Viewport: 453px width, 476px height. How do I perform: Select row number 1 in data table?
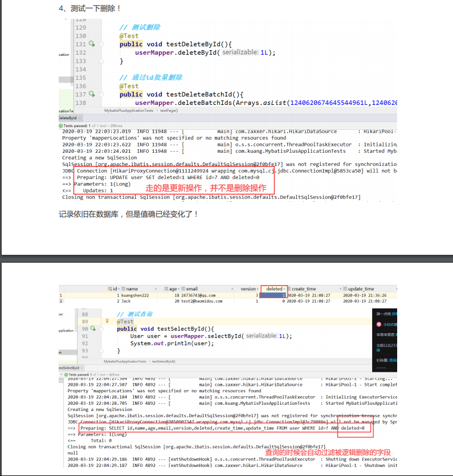tap(60, 295)
